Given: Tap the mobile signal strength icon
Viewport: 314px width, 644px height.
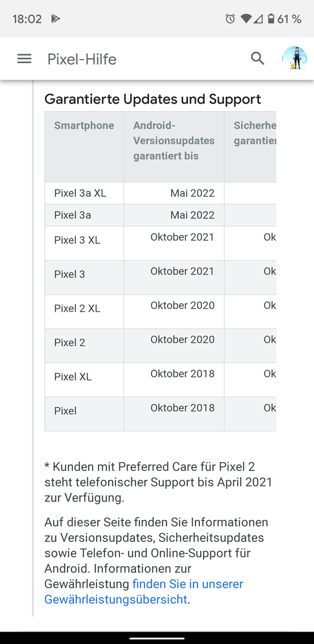Looking at the screenshot, I should tap(258, 19).
